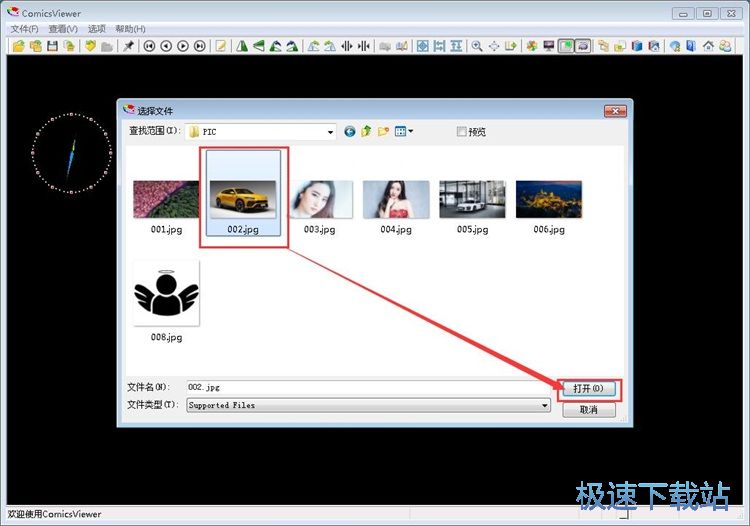Click the help book question icon
Image resolution: width=750 pixels, height=526 pixels.
click(691, 46)
